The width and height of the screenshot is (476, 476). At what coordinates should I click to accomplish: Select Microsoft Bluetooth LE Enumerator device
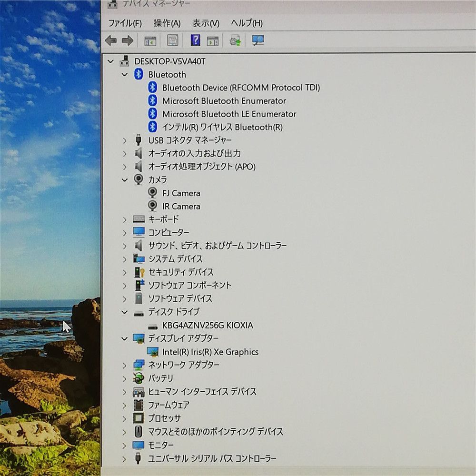point(229,114)
